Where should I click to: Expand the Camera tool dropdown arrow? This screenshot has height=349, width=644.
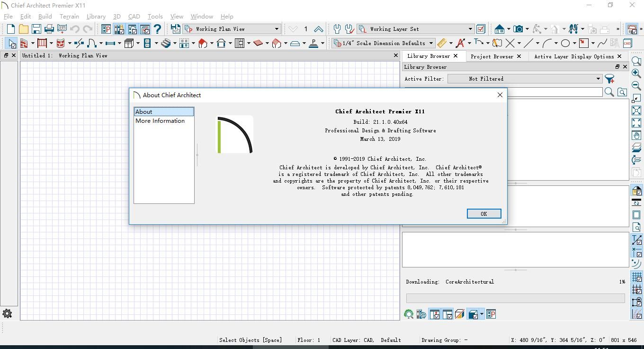point(527,29)
